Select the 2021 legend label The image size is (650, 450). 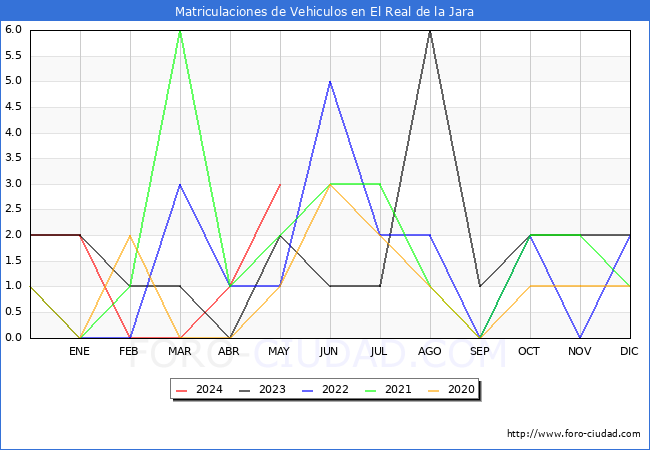tap(398, 390)
